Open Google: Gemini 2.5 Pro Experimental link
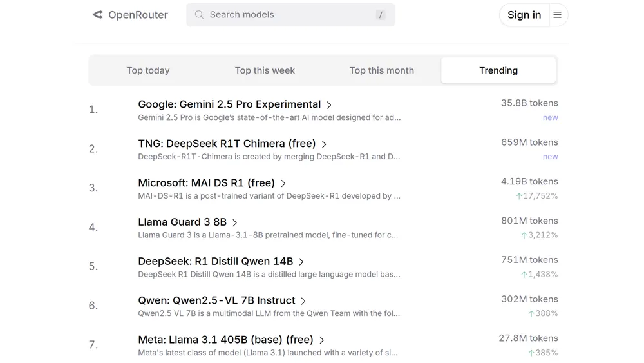 [x=229, y=104]
